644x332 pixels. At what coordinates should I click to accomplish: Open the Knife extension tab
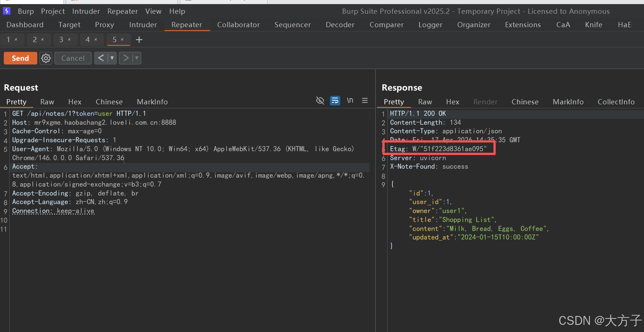[594, 25]
